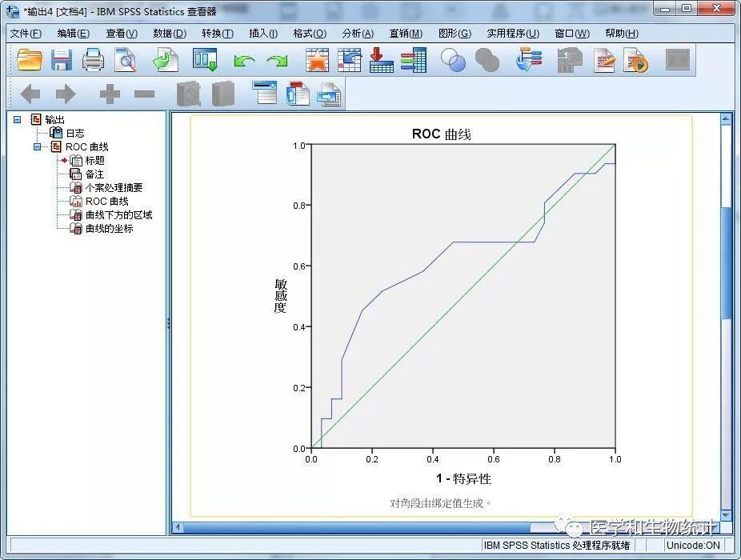Image resolution: width=741 pixels, height=560 pixels.
Task: Click the Unicode:ON status bar indicator
Action: (693, 545)
